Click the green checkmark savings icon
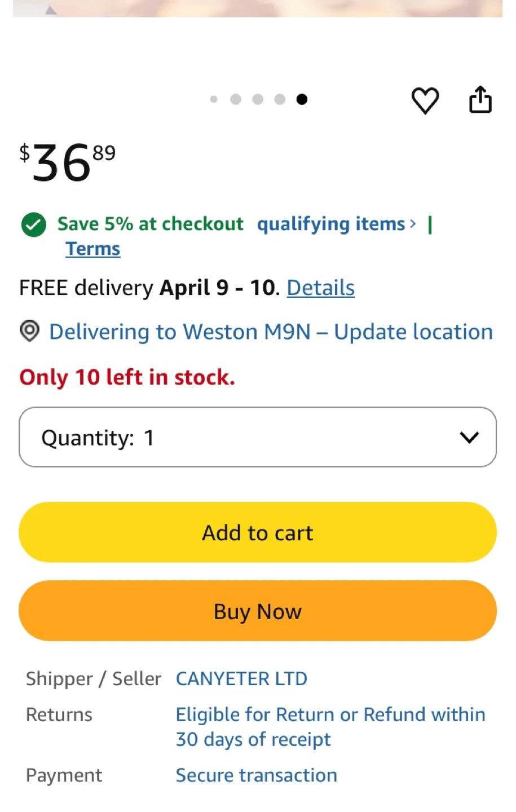516x812 pixels. click(x=34, y=224)
